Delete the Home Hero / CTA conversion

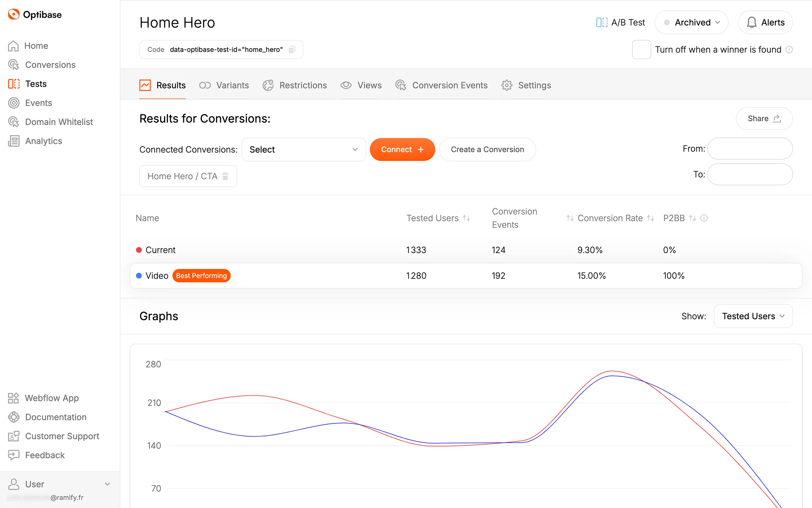point(226,176)
